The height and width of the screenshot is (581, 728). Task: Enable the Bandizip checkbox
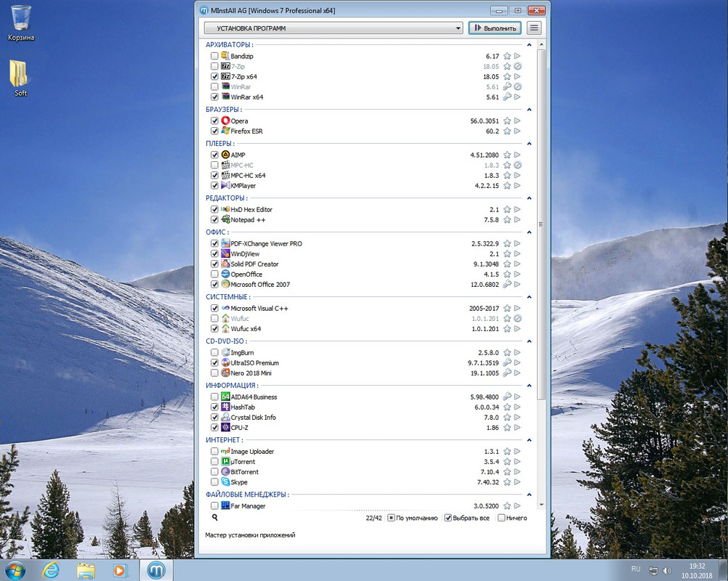(x=214, y=56)
